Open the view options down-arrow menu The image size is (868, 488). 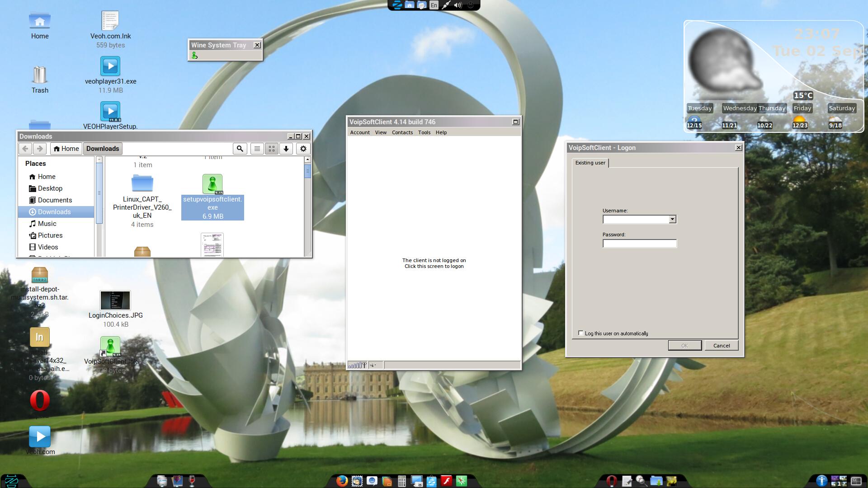coord(286,149)
